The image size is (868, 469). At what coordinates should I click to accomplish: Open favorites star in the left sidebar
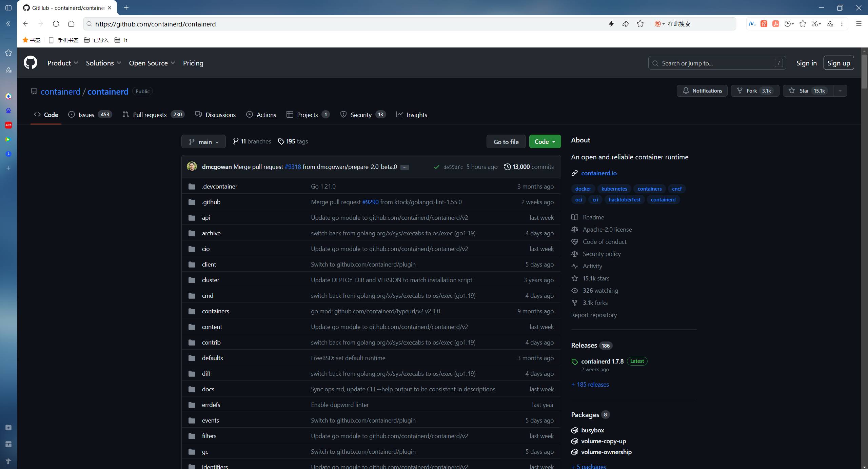(8, 53)
